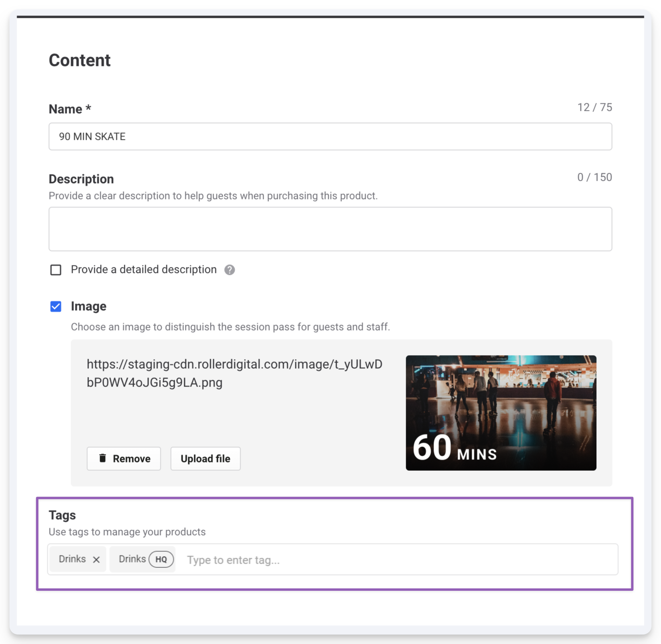Click the staging-cdn image URL text
The image size is (661, 644).
pyautogui.click(x=235, y=373)
